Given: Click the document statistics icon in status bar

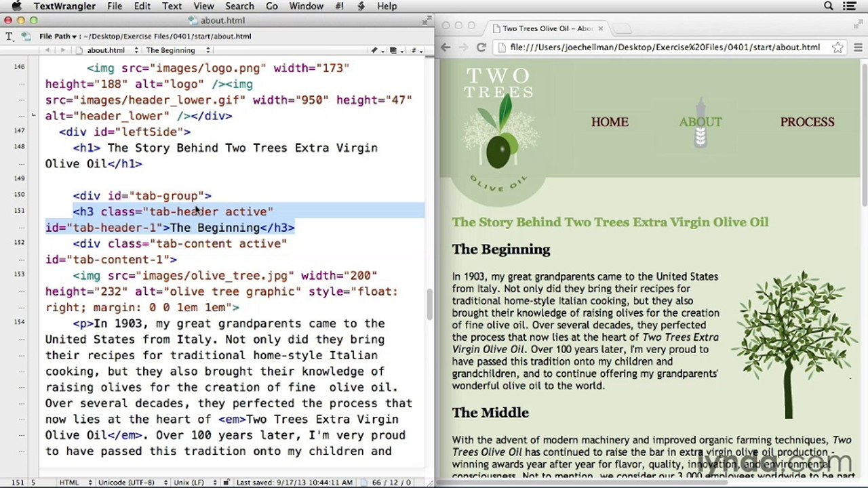Looking at the screenshot, I should tap(363, 482).
